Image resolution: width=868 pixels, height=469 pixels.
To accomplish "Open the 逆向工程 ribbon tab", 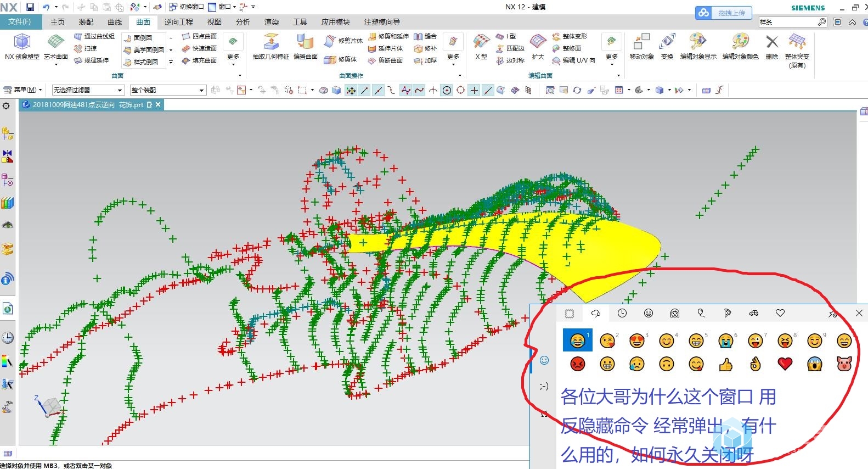I will (179, 22).
